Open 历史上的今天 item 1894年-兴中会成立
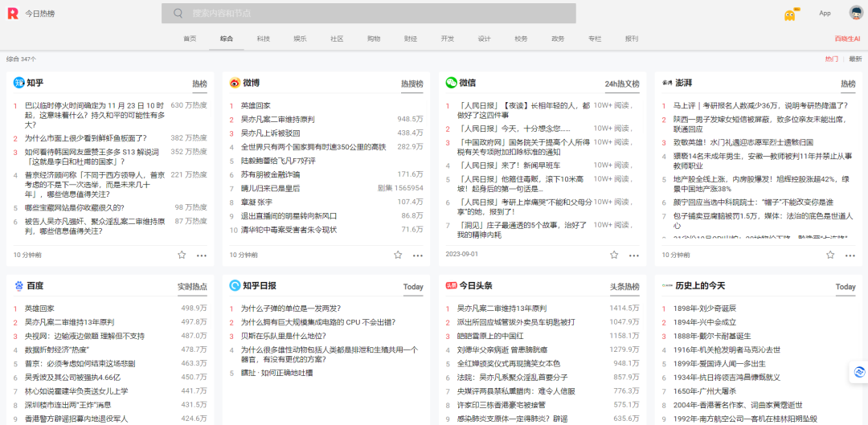868x425 pixels. pos(705,322)
